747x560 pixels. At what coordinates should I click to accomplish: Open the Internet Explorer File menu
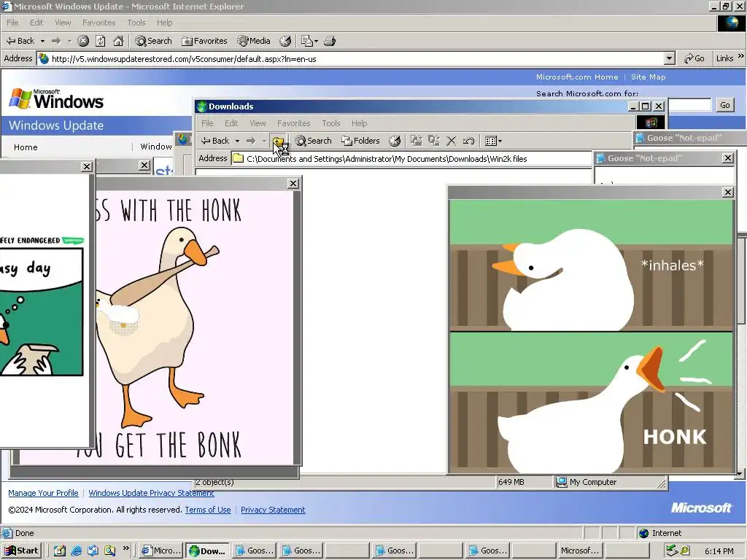coord(12,23)
